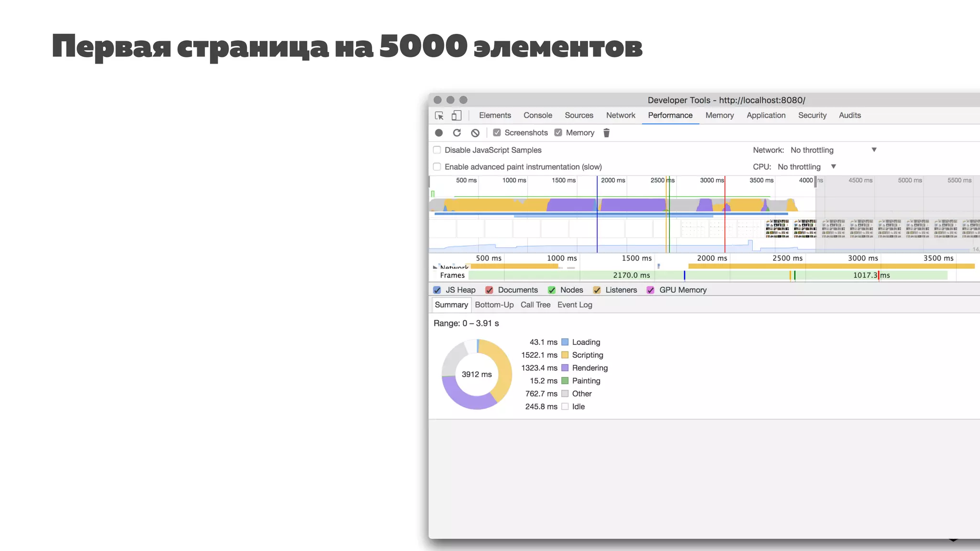Image resolution: width=980 pixels, height=551 pixels.
Task: Open the Audits panel tab
Action: (x=850, y=115)
